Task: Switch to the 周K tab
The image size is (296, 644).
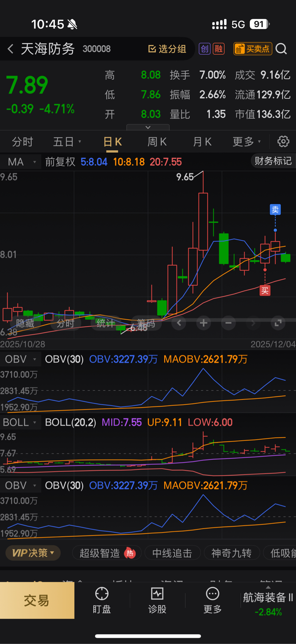Action: (157, 142)
